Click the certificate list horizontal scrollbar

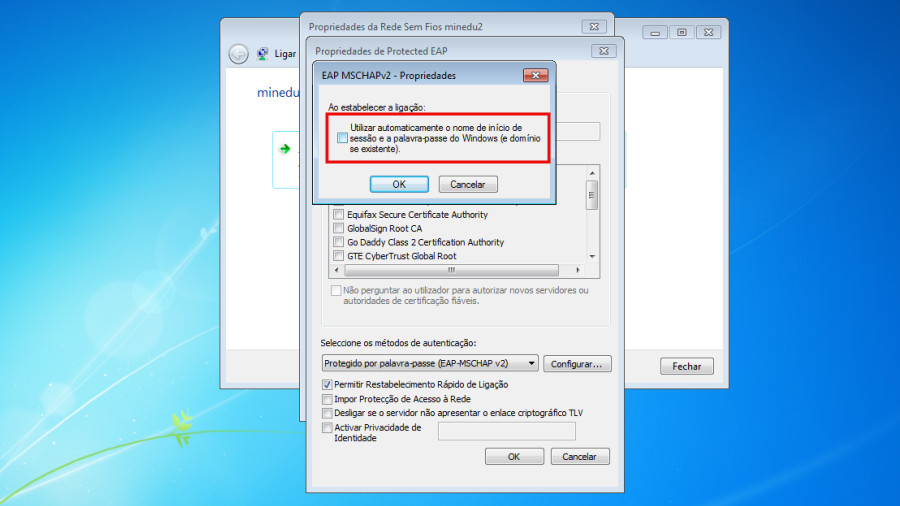click(x=451, y=270)
